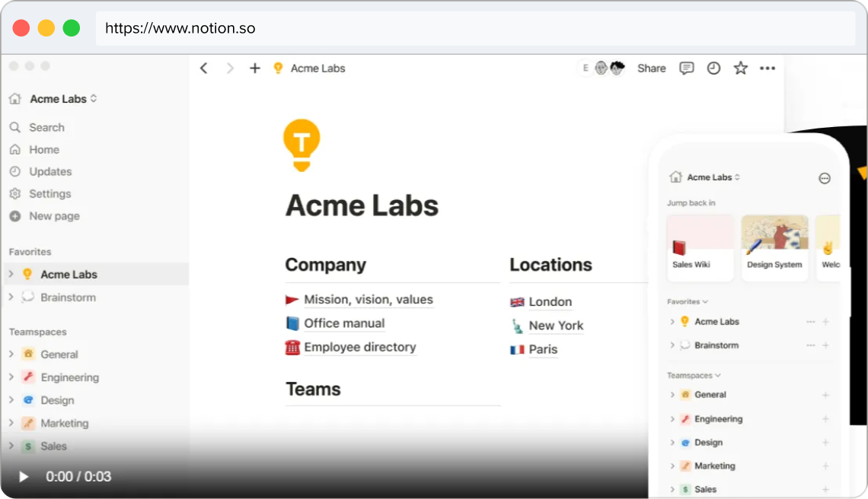Open General in mobile panel teamspaces
The height and width of the screenshot is (499, 868).
pos(710,395)
